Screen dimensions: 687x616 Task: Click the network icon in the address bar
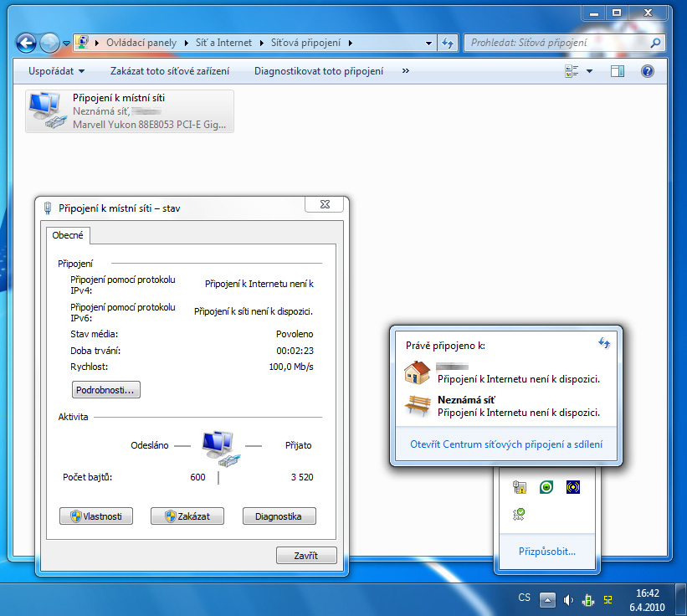[x=82, y=42]
